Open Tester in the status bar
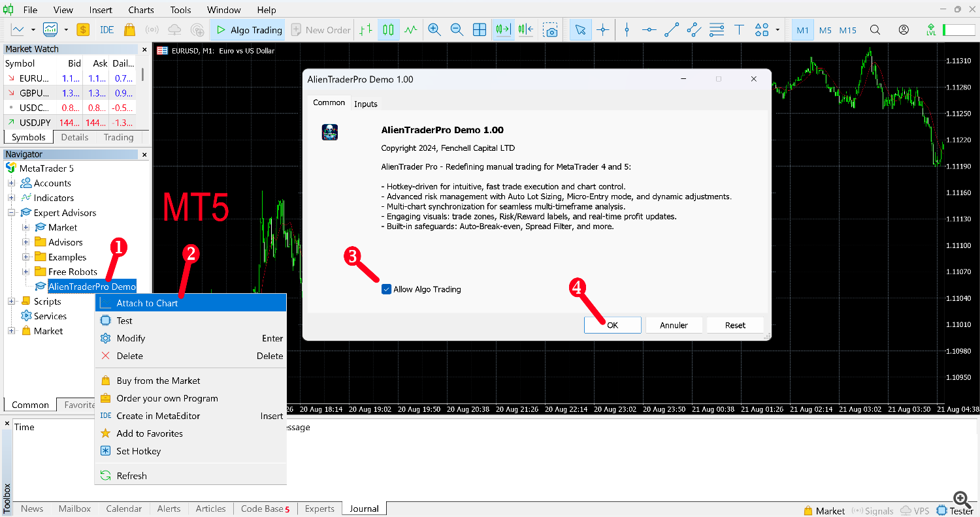 click(955, 511)
